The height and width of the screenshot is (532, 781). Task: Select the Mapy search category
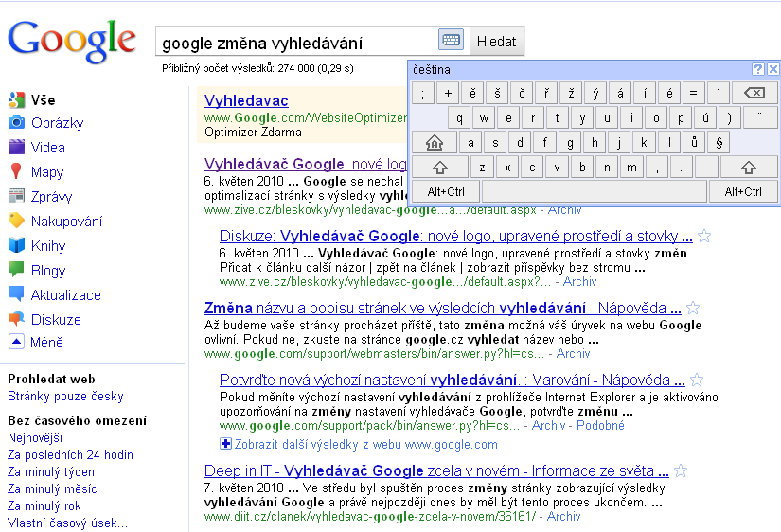pos(47,172)
